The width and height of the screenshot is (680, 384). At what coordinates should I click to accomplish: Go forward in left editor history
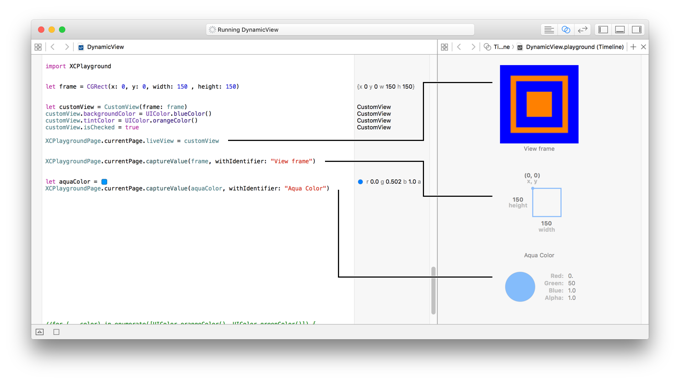click(66, 47)
